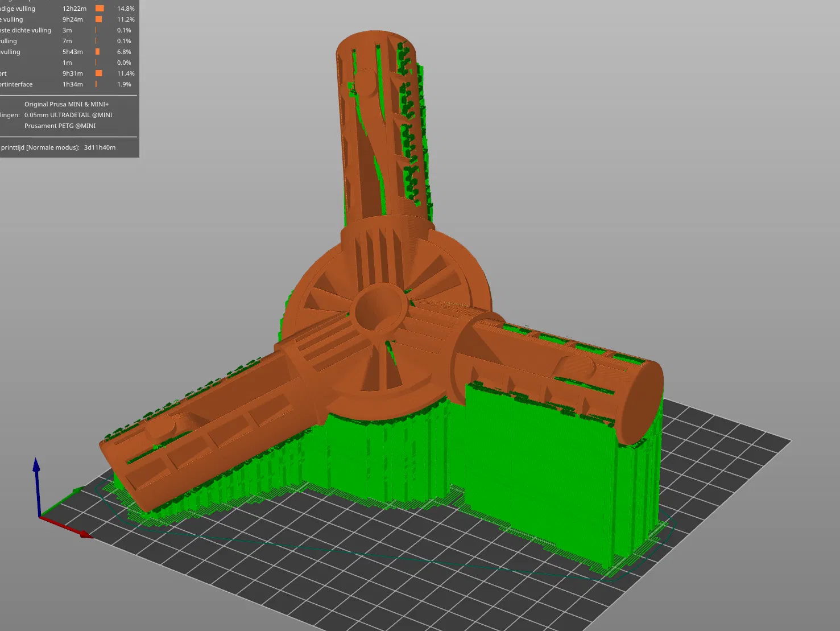Viewport: 840px width, 631px height.
Task: Click the 'Original Prusa MINI & MINI+' printer name
Action: point(67,104)
